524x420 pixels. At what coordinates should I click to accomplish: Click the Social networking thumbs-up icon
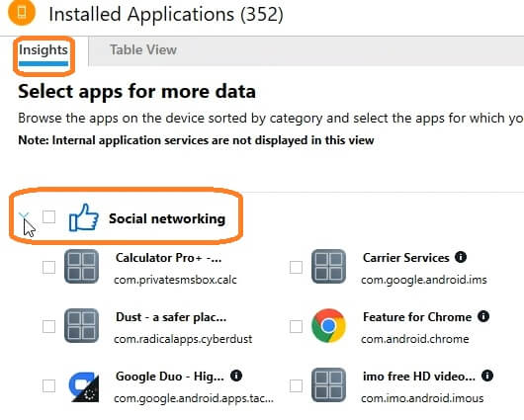[84, 217]
